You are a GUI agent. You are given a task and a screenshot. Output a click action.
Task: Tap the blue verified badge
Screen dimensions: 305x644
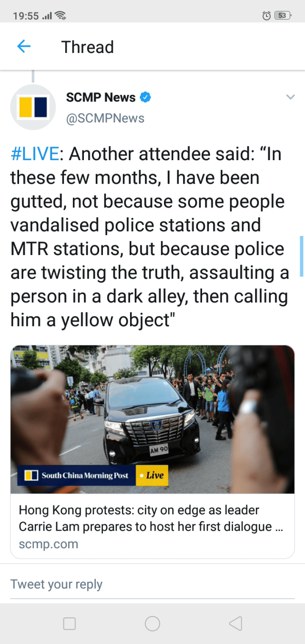[145, 97]
